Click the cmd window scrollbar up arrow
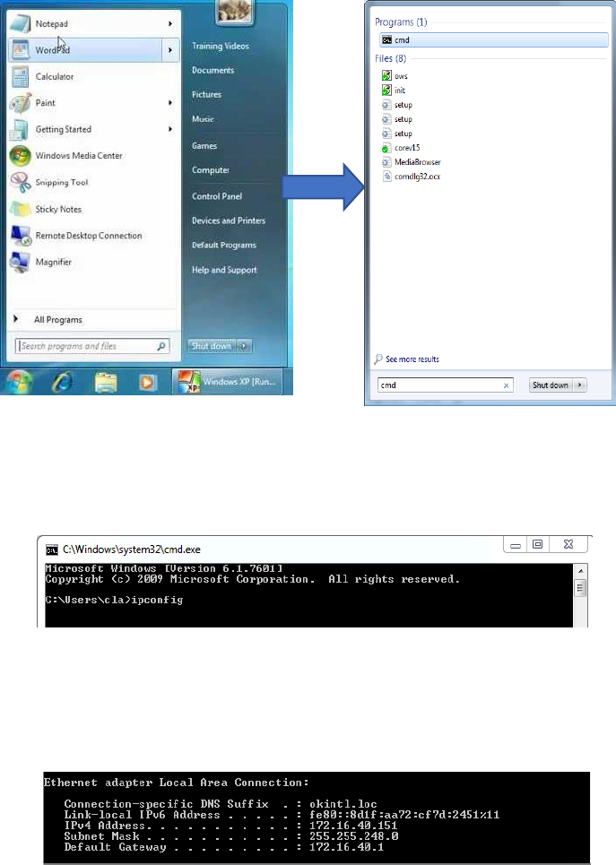 580,570
